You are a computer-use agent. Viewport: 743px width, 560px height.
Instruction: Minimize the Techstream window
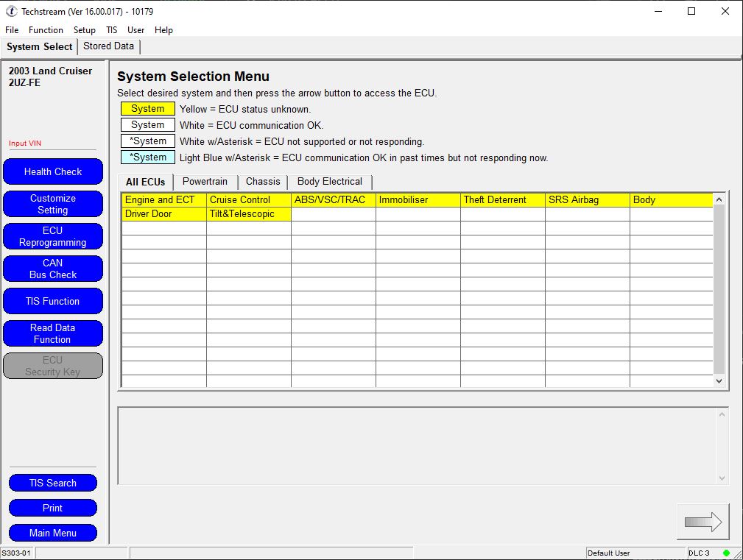(x=658, y=11)
